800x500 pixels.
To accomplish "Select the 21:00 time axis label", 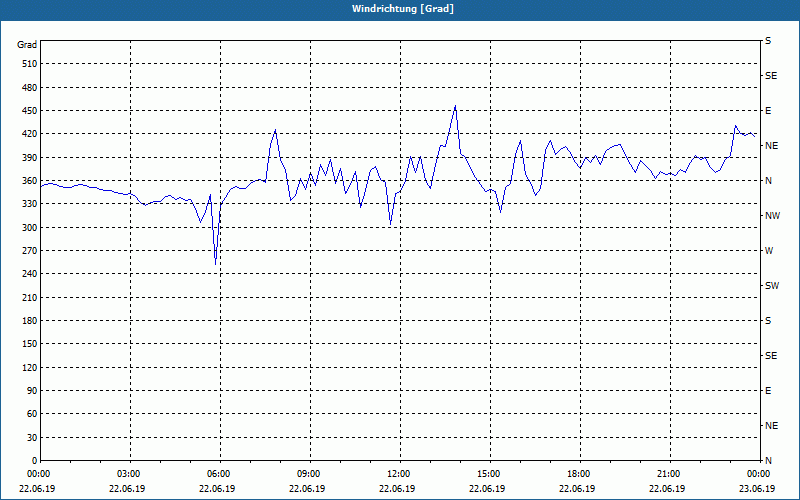I will (x=670, y=474).
